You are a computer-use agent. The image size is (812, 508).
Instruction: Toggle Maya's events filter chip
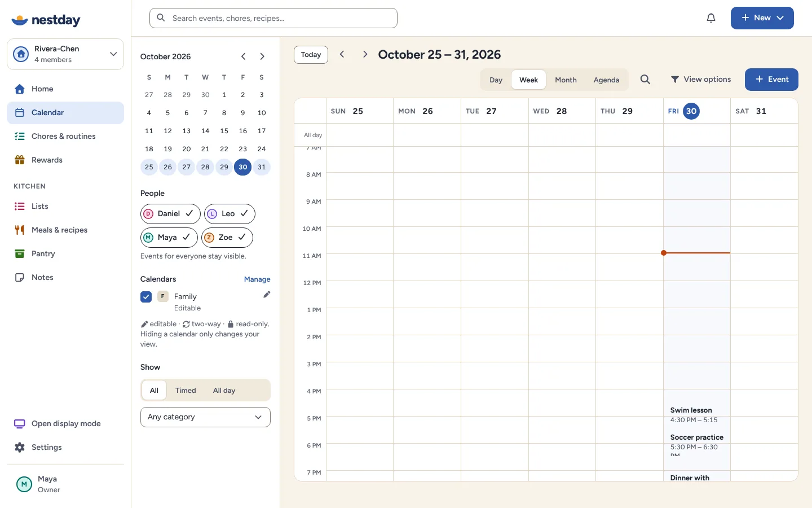click(169, 238)
